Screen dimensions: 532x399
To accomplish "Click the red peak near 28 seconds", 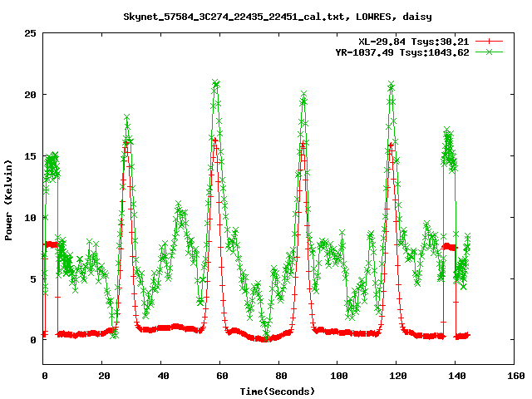I will click(x=126, y=142).
